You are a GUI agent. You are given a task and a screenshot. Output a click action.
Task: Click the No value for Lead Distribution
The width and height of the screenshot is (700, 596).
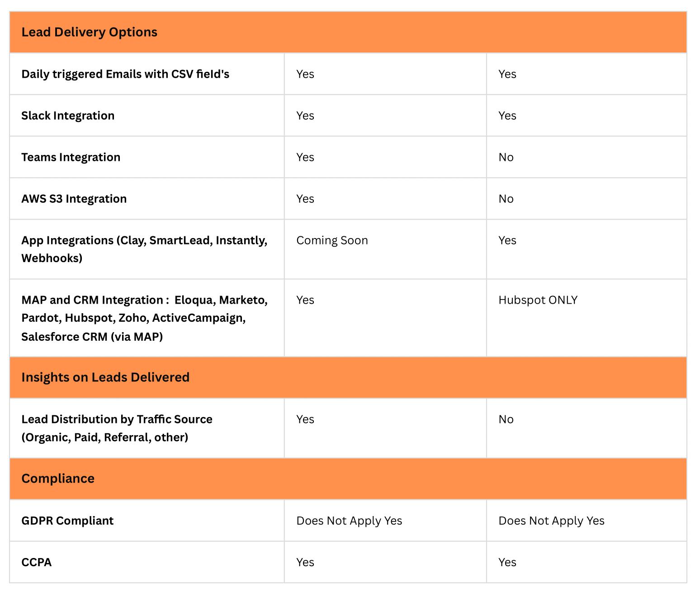pyautogui.click(x=506, y=419)
